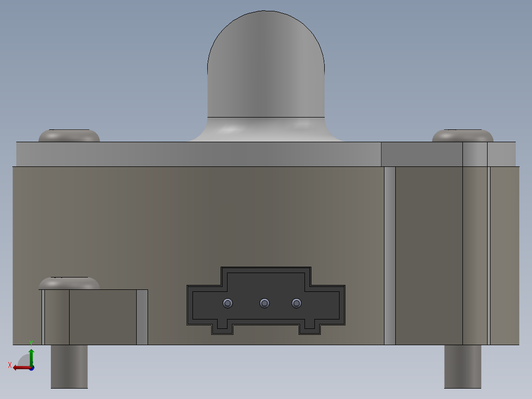Select the bottom-left cylindrical peg
The width and height of the screenshot is (532, 399).
pyautogui.click(x=69, y=367)
